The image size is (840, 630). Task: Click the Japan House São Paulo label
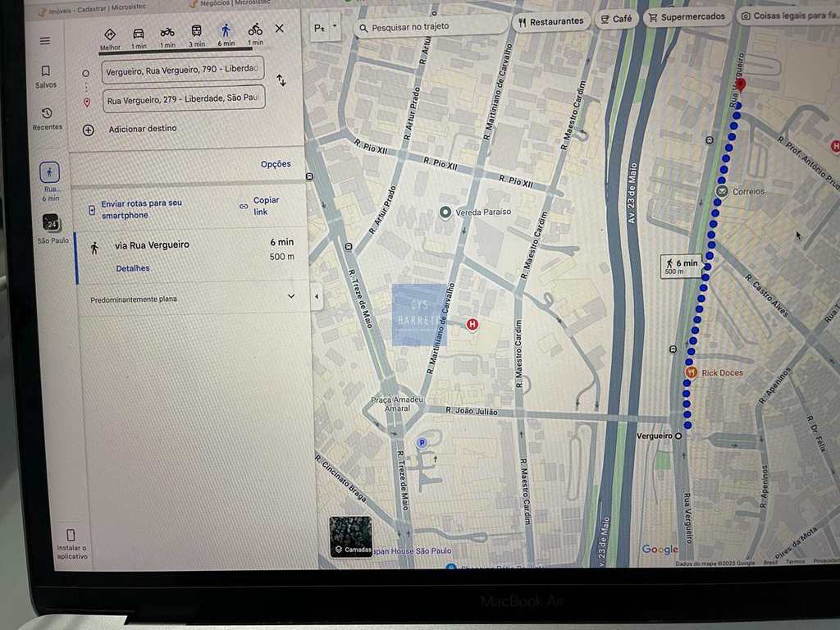coord(412,550)
